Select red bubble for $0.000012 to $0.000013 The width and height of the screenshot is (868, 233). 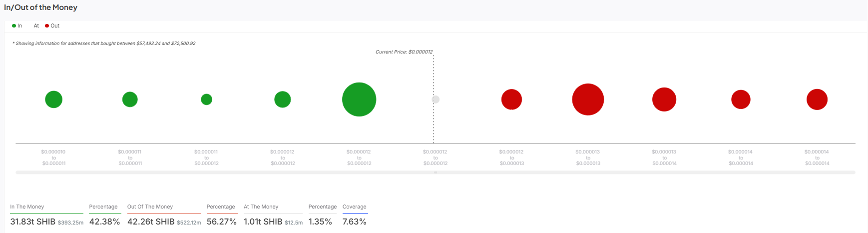coord(511,99)
